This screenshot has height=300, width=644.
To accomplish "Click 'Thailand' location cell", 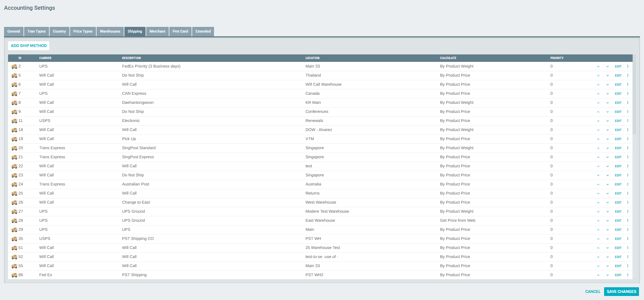I will click(313, 76).
